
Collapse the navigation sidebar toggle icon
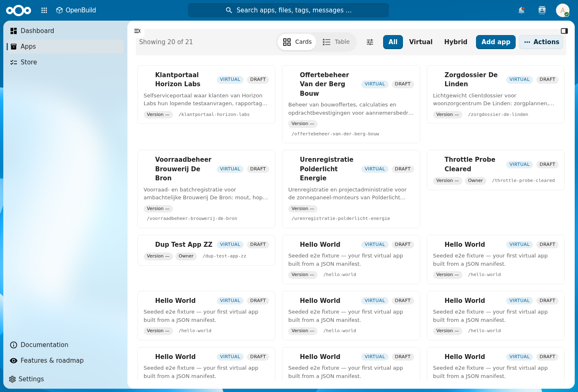[x=137, y=31]
